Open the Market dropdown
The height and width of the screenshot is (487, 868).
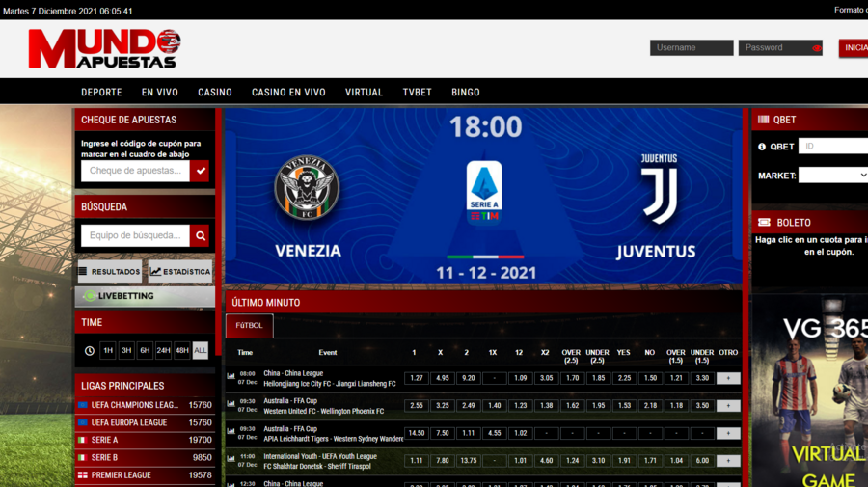coord(833,176)
